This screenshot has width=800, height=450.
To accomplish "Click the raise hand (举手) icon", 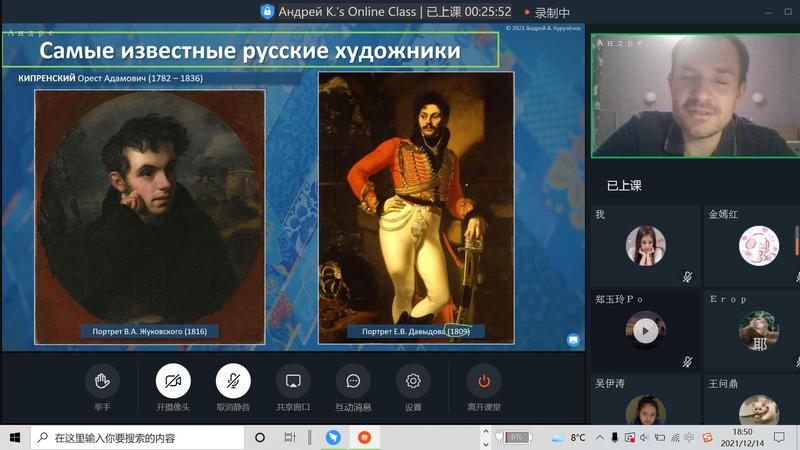I will 102,381.
